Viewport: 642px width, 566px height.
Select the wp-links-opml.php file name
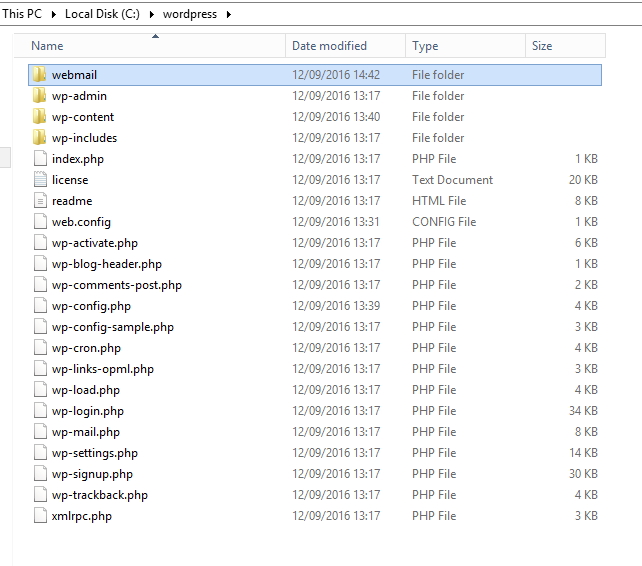pyautogui.click(x=103, y=369)
